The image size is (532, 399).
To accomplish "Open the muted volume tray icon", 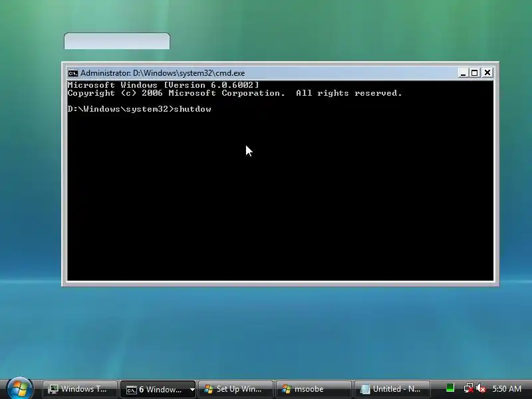I will (480, 388).
